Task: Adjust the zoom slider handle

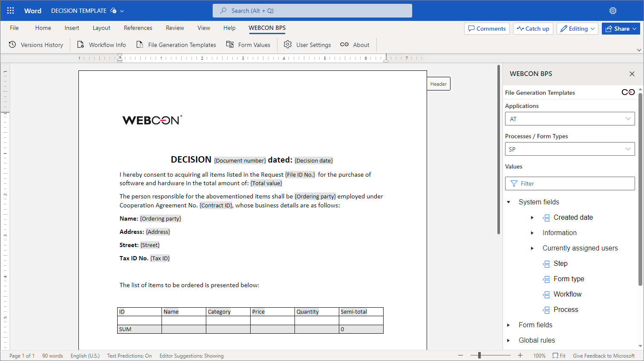Action: [479, 355]
